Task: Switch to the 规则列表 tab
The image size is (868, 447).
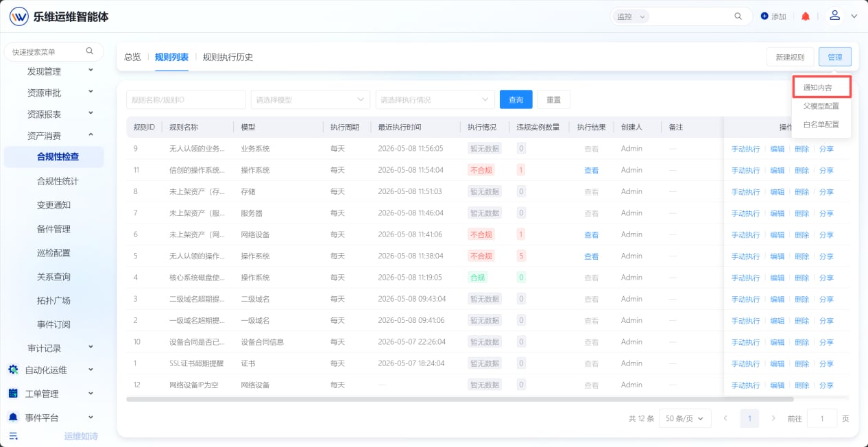Action: click(171, 57)
